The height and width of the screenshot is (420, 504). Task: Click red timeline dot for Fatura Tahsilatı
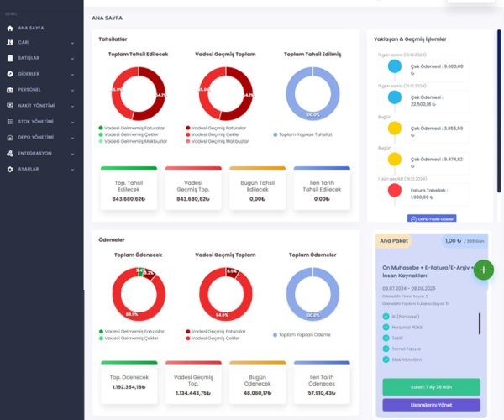click(x=395, y=190)
